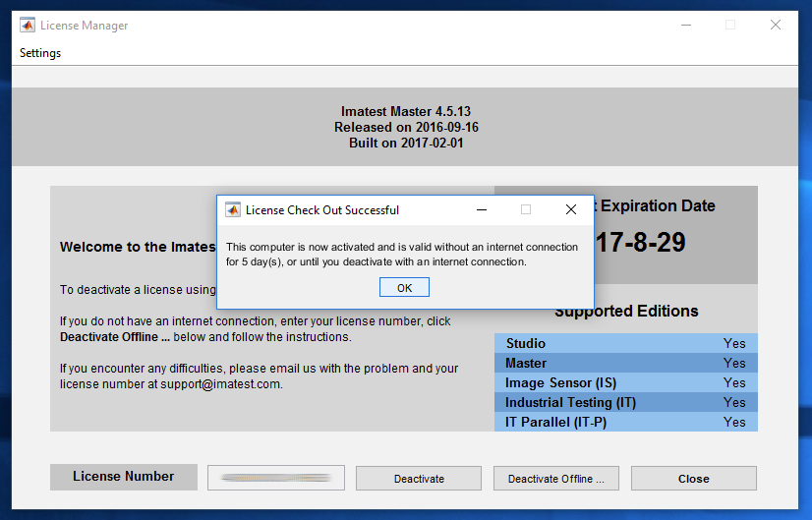Minimize the License Manager window
The width and height of the screenshot is (812, 520).
[x=686, y=25]
